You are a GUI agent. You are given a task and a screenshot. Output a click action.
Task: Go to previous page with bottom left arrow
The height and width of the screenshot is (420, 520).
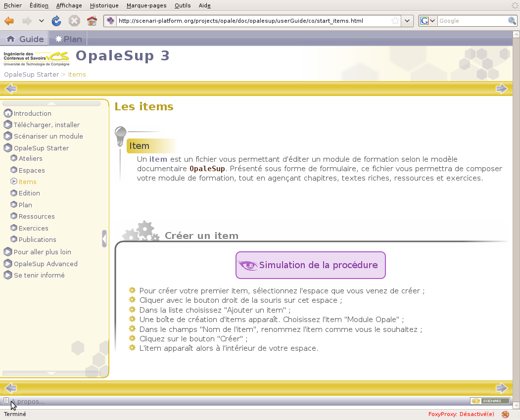pyautogui.click(x=11, y=388)
